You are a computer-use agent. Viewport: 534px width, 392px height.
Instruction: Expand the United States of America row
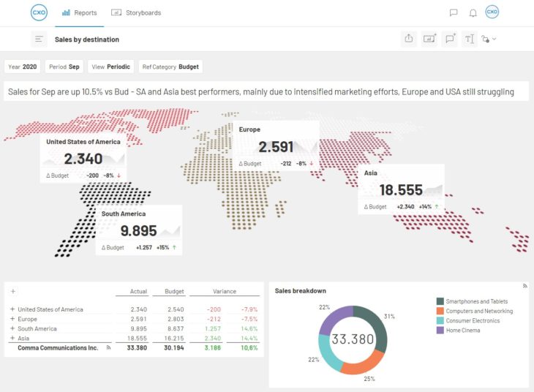[x=12, y=309]
